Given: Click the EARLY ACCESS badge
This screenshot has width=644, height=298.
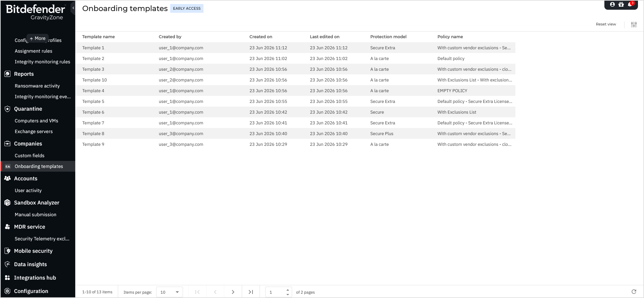Looking at the screenshot, I should point(187,8).
